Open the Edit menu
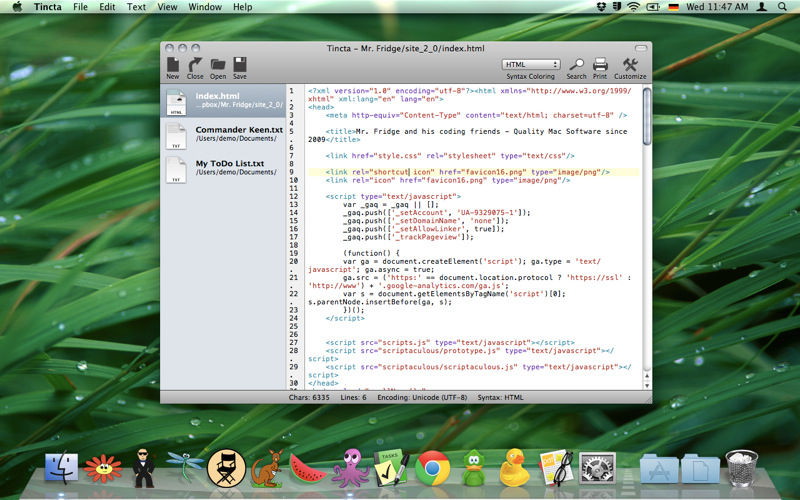 pos(107,7)
